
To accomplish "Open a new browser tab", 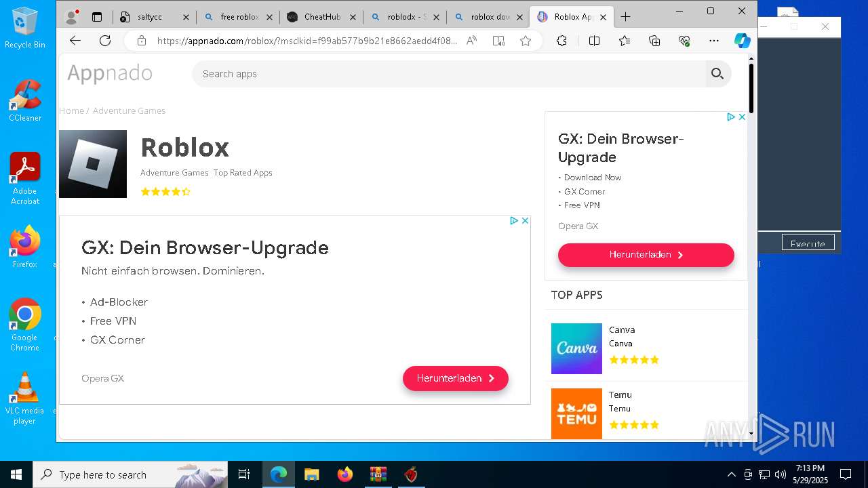I will pos(625,17).
